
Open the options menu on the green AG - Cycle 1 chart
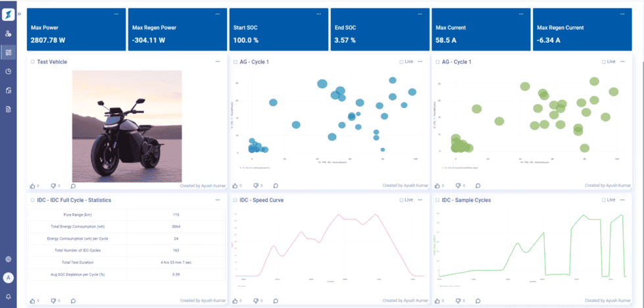point(622,62)
